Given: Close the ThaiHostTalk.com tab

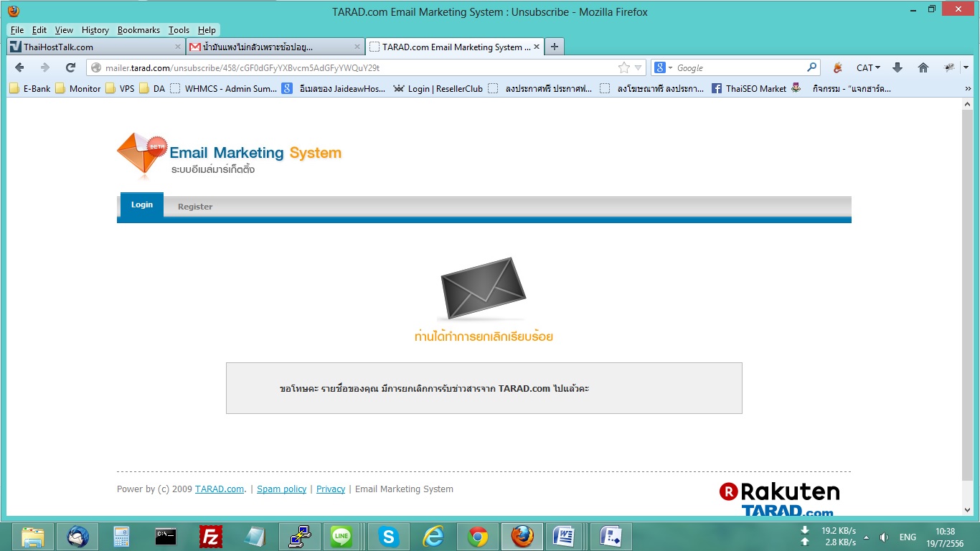Looking at the screenshot, I should tap(178, 47).
